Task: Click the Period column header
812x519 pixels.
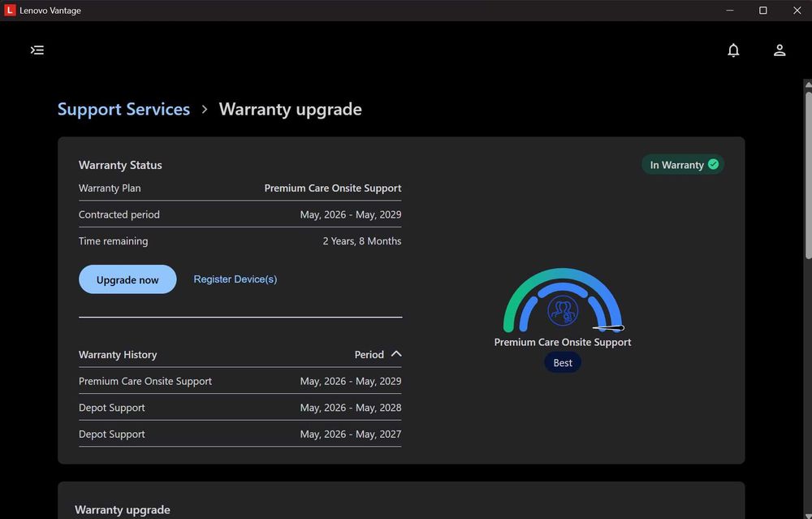Action: (369, 355)
